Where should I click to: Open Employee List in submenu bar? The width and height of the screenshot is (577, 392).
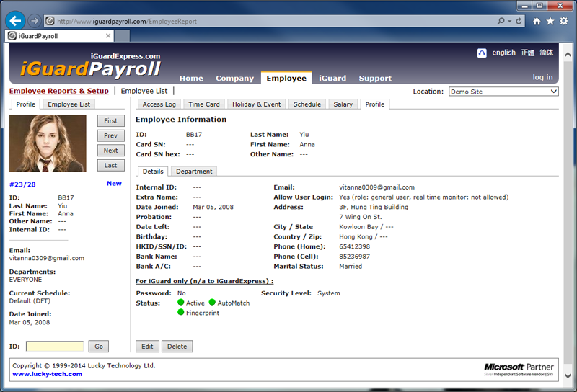(x=144, y=91)
